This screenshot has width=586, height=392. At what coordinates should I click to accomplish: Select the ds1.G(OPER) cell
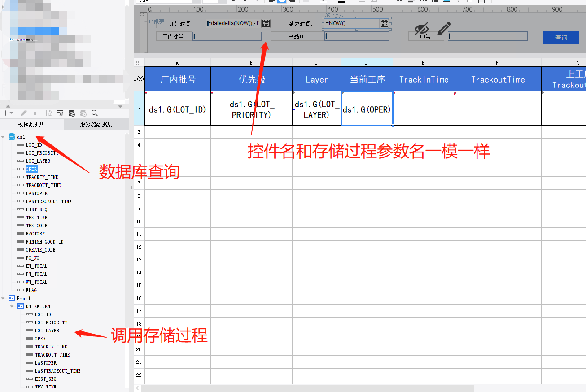point(367,109)
